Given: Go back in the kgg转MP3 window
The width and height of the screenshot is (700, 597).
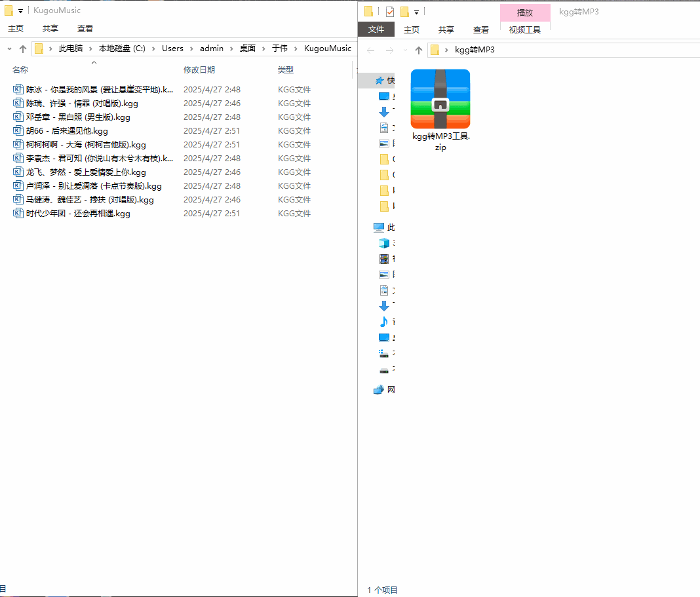Looking at the screenshot, I should (370, 50).
